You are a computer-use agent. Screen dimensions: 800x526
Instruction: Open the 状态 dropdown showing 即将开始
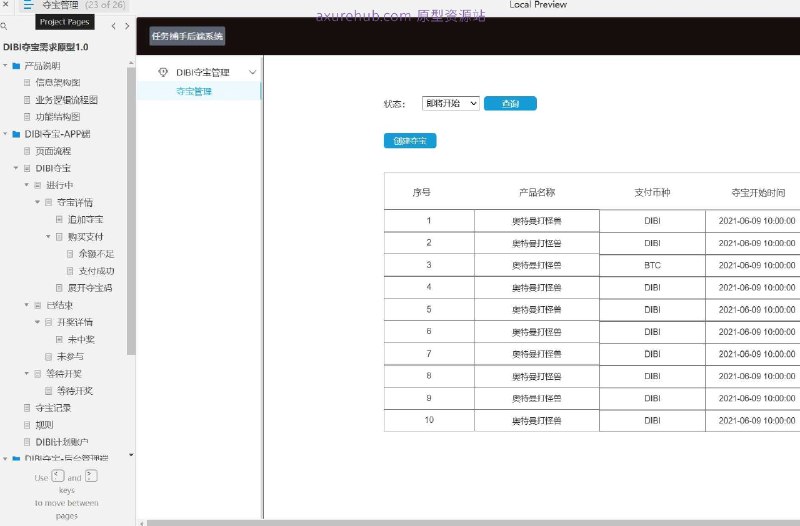pyautogui.click(x=451, y=104)
